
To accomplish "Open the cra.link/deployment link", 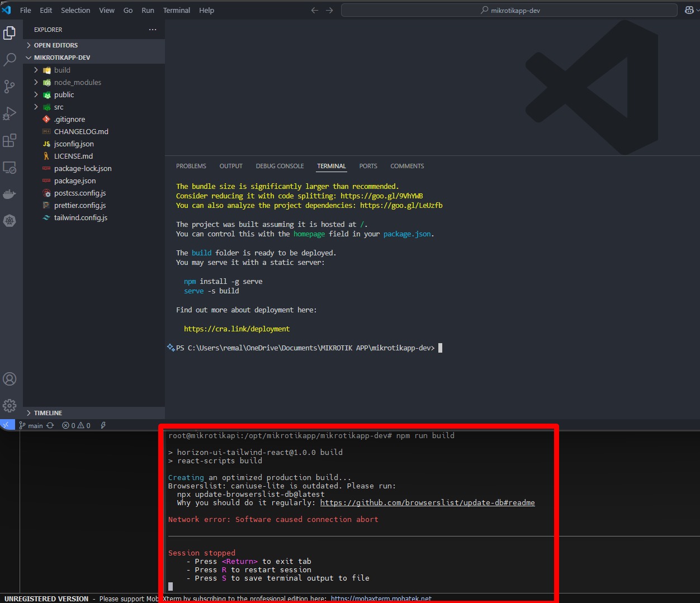I will (237, 329).
